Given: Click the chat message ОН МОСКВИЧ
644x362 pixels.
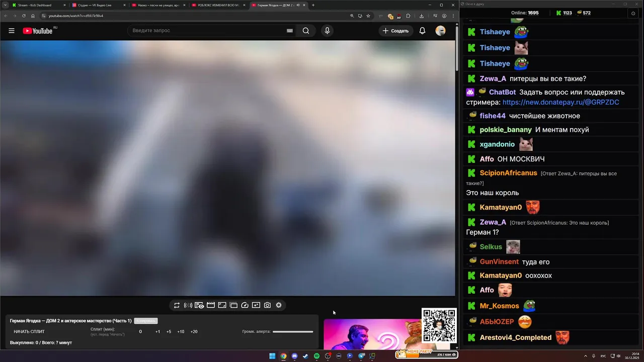Looking at the screenshot, I should (521, 159).
